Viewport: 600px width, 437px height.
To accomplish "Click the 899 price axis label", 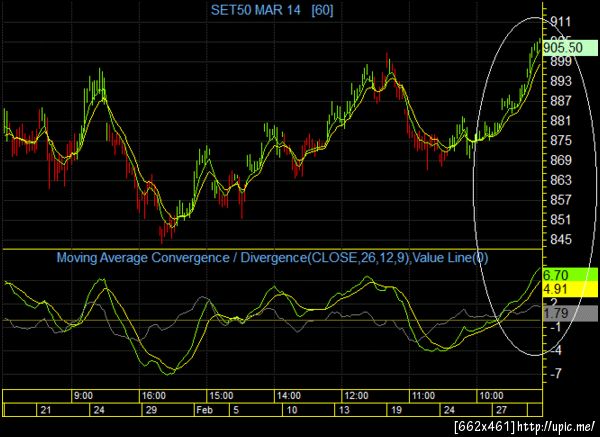I will pyautogui.click(x=561, y=61).
